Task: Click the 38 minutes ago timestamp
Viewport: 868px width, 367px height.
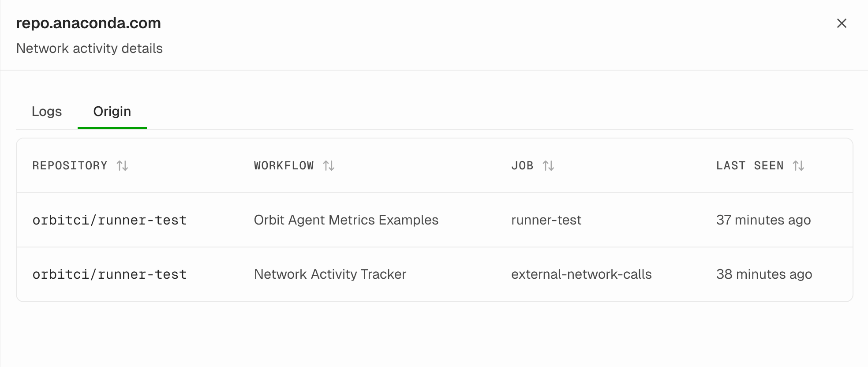Action: 764,274
